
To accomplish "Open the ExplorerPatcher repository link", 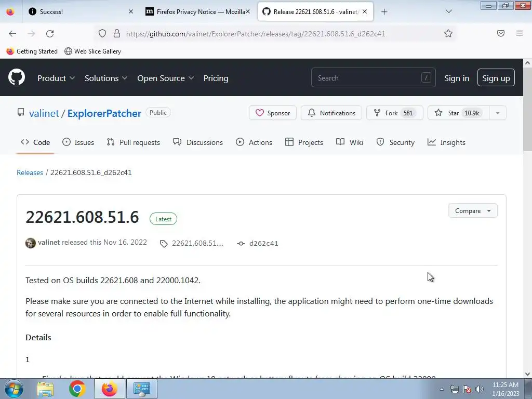I will pyautogui.click(x=104, y=113).
